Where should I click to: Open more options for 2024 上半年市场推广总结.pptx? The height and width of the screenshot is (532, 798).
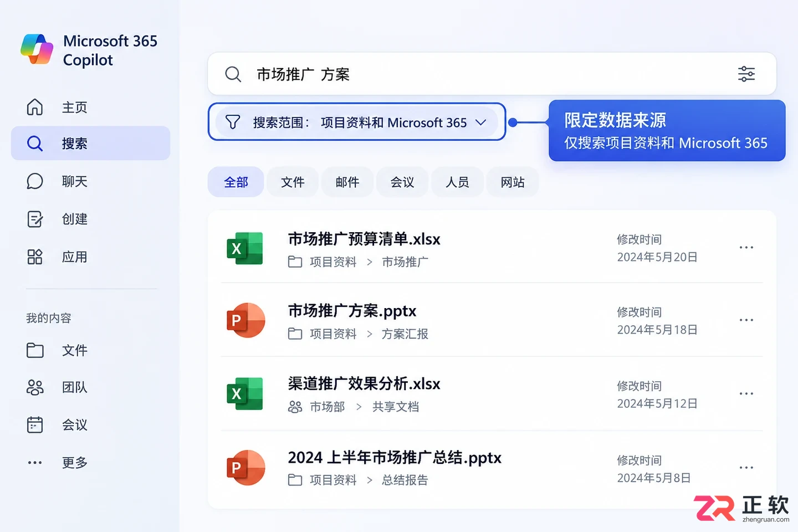click(x=746, y=467)
